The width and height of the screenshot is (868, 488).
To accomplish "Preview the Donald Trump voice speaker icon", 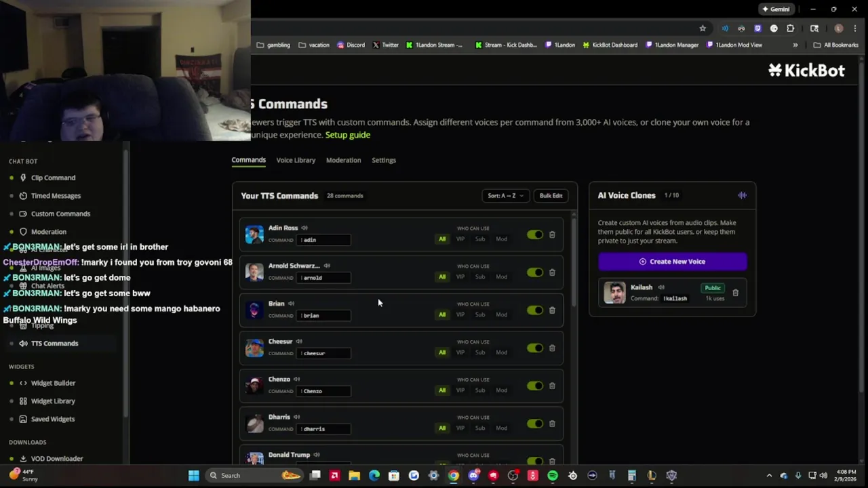I will (x=317, y=455).
